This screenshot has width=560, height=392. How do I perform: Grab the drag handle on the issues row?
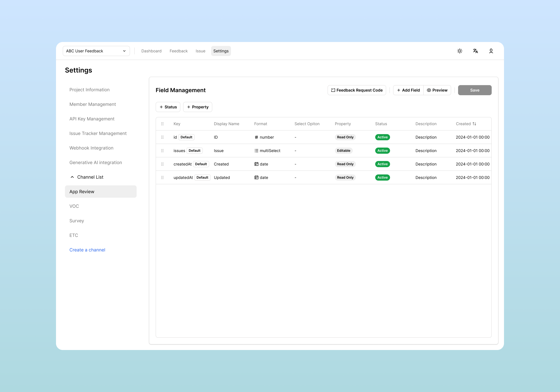point(162,151)
